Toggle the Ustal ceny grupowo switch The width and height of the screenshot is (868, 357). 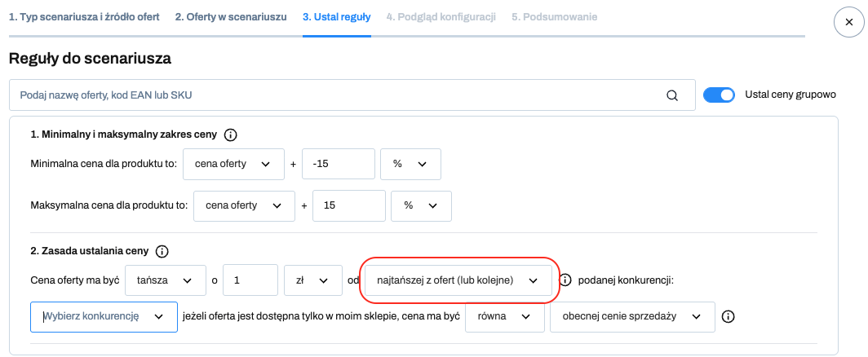click(719, 95)
